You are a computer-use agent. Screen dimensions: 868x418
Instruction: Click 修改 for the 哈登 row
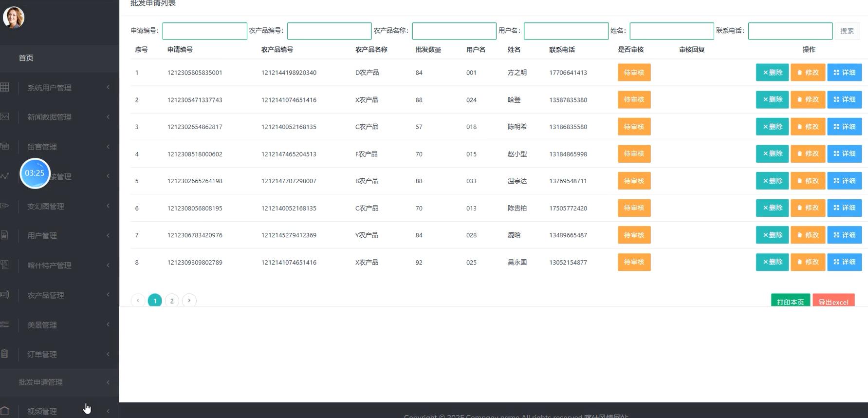(x=808, y=99)
